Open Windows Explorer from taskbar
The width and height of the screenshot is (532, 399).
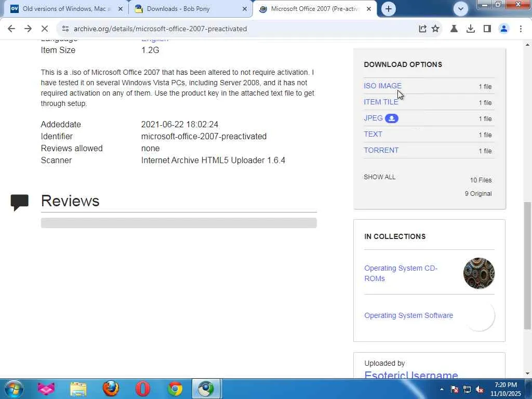(78, 389)
